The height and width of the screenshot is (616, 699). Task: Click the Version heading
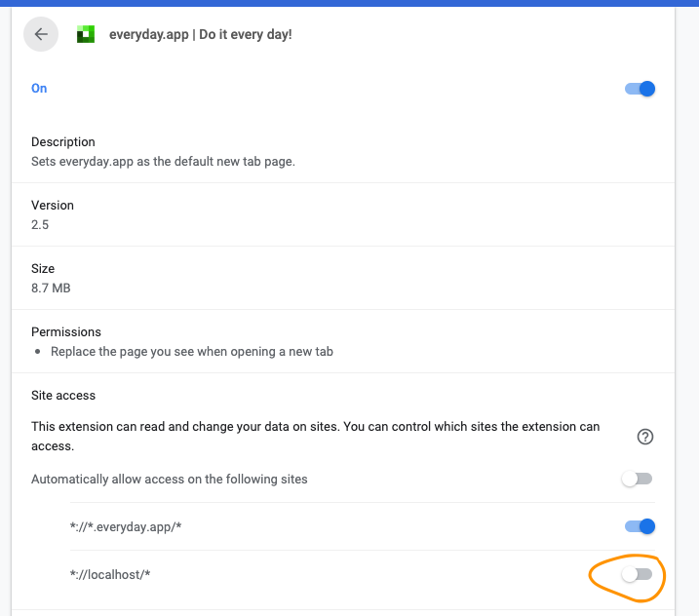pos(53,205)
